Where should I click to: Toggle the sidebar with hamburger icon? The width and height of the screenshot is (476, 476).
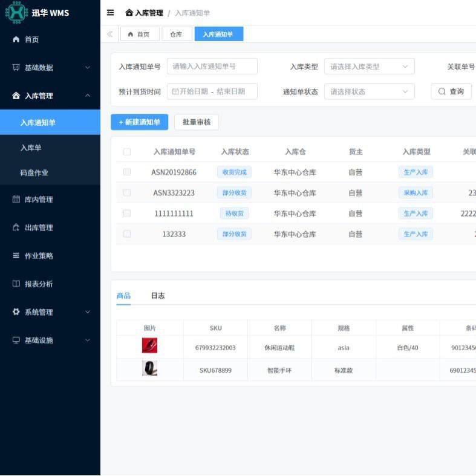111,13
